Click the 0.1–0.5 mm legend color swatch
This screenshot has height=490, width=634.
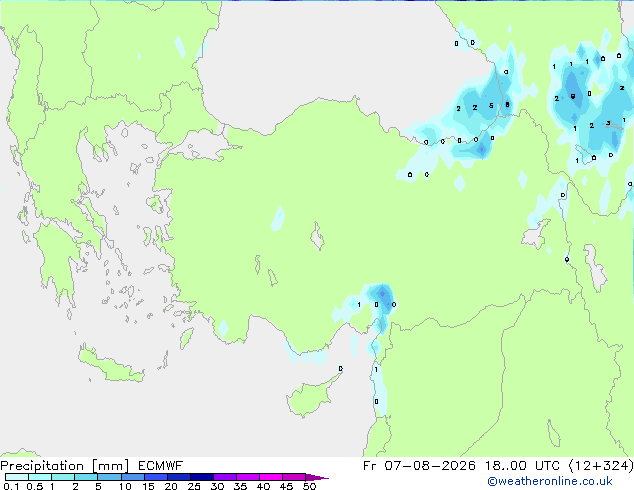click(x=17, y=477)
